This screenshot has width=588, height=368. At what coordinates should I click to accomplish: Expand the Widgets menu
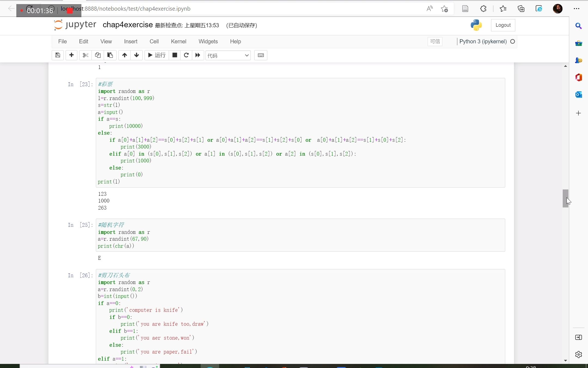click(x=208, y=41)
